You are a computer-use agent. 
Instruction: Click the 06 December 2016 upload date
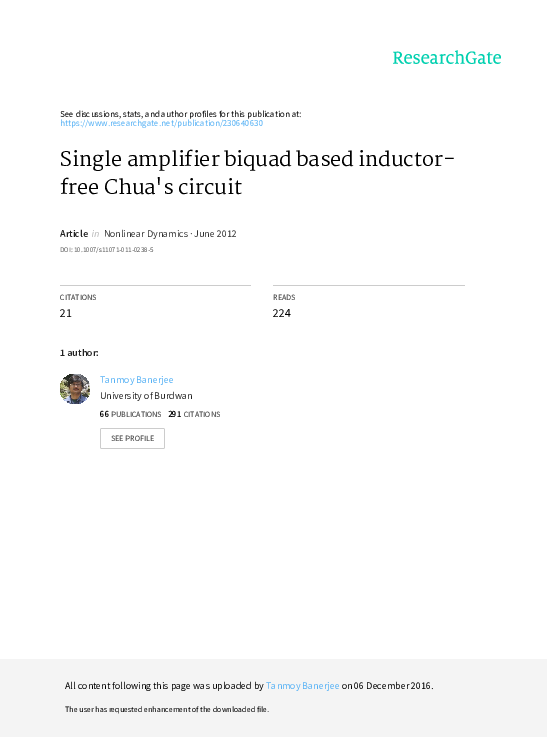(392, 686)
